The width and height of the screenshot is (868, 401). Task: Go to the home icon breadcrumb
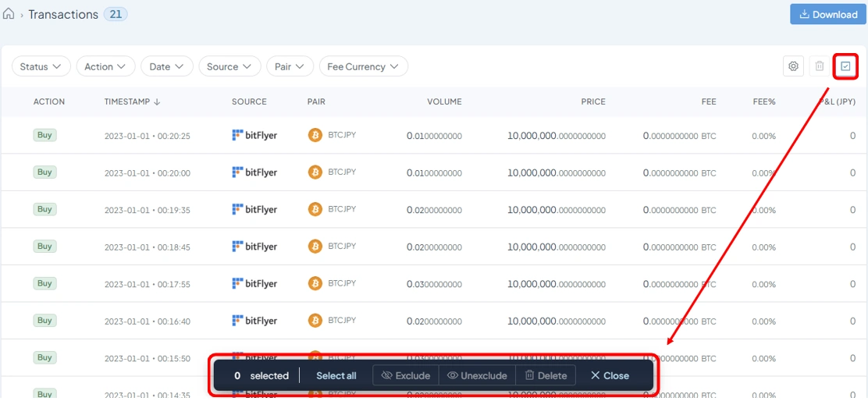[x=9, y=14]
